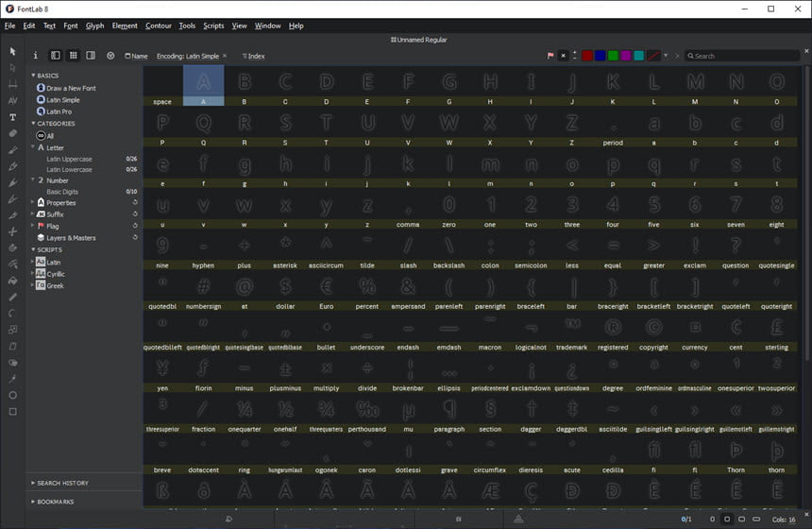Click the Draw a New Font icon
Image resolution: width=812 pixels, height=529 pixels.
click(41, 88)
